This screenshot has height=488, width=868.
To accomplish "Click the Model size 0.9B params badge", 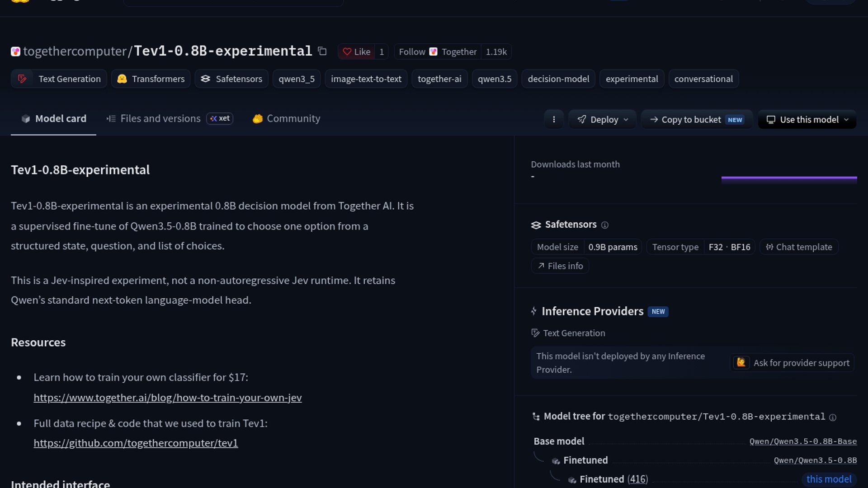I will tap(586, 247).
